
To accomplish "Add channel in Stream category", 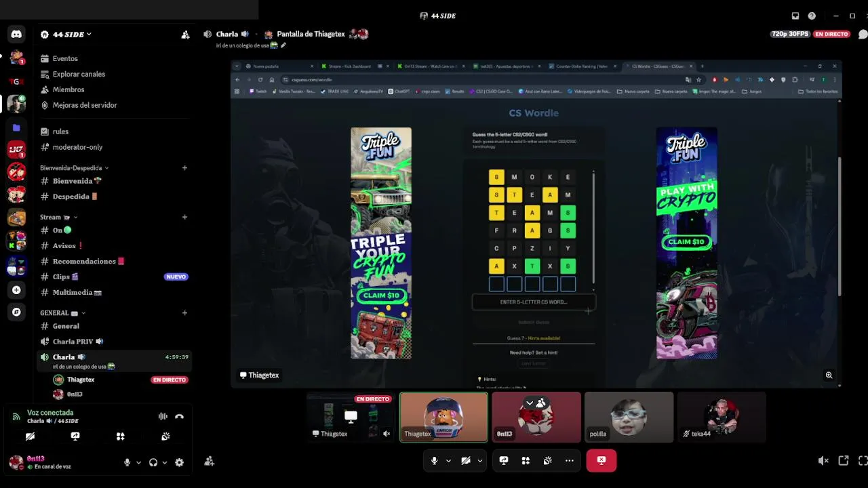I will pyautogui.click(x=184, y=217).
